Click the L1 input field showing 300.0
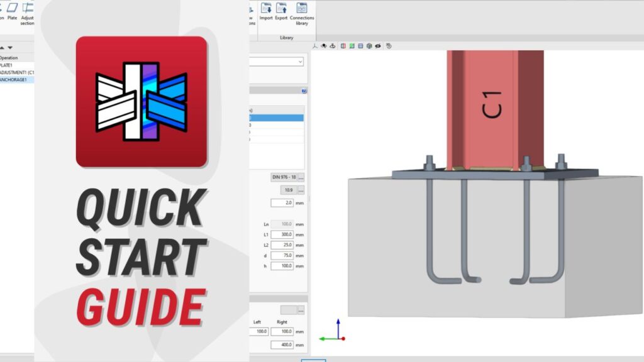This screenshot has width=644, height=362. click(x=282, y=234)
